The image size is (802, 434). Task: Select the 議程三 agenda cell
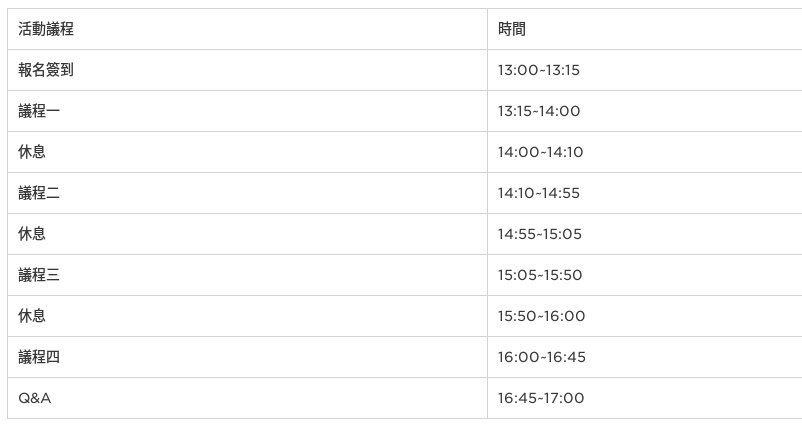click(x=247, y=275)
